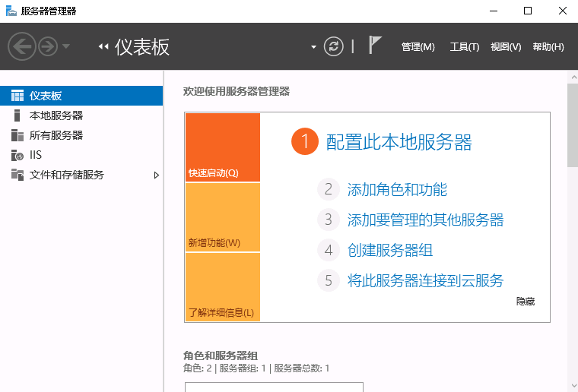Open dropdown arrow left of refresh icon

[313, 47]
